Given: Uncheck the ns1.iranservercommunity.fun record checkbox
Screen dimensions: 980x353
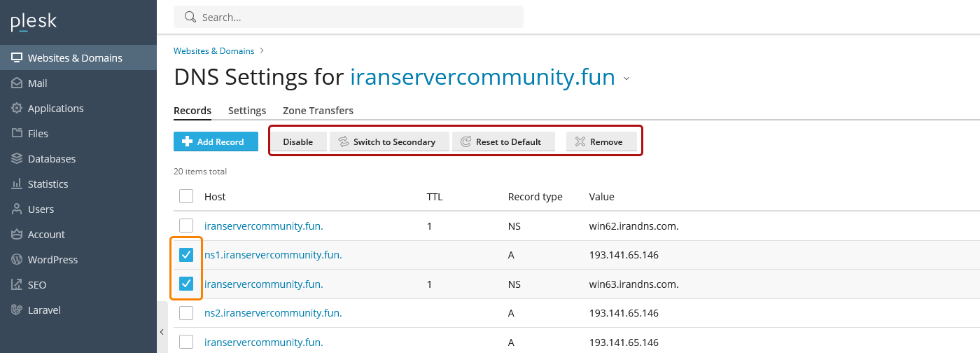Looking at the screenshot, I should (x=186, y=255).
